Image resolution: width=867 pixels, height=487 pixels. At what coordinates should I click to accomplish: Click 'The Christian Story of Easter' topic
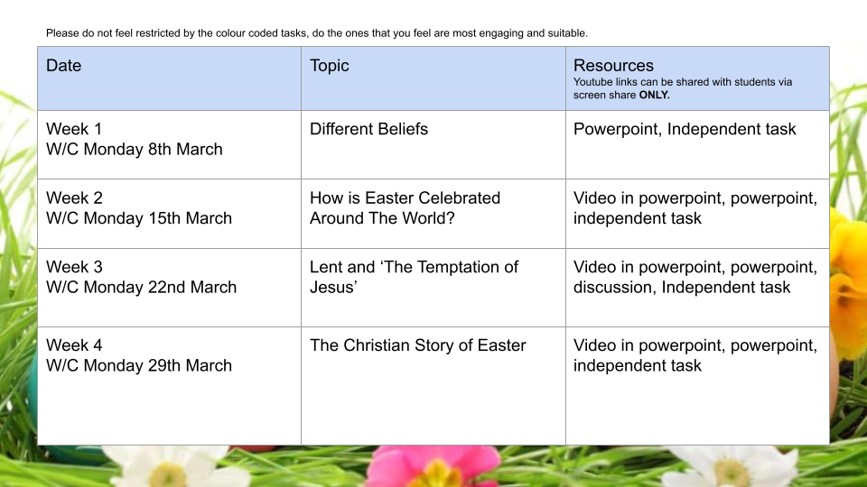[434, 386]
